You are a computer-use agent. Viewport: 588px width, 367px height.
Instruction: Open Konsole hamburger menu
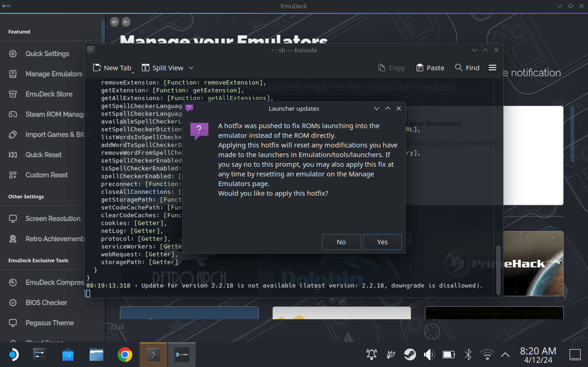[492, 68]
